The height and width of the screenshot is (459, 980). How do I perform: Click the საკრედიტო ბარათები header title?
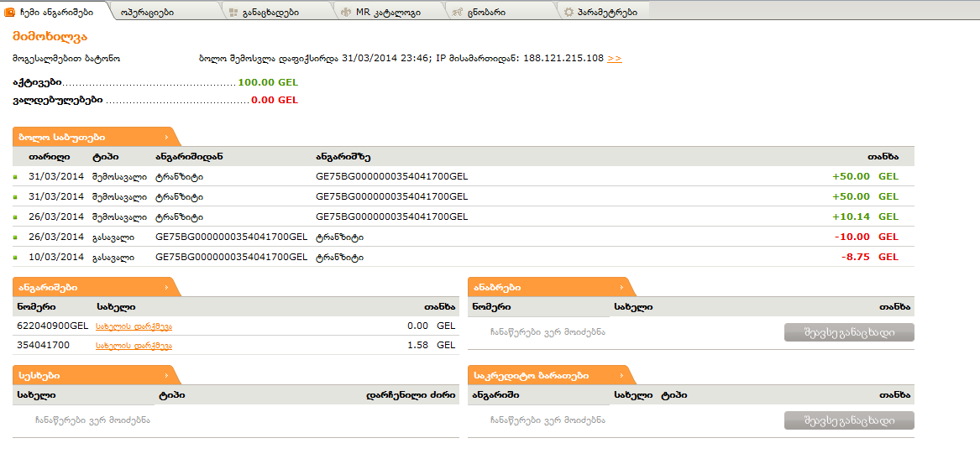(x=532, y=375)
